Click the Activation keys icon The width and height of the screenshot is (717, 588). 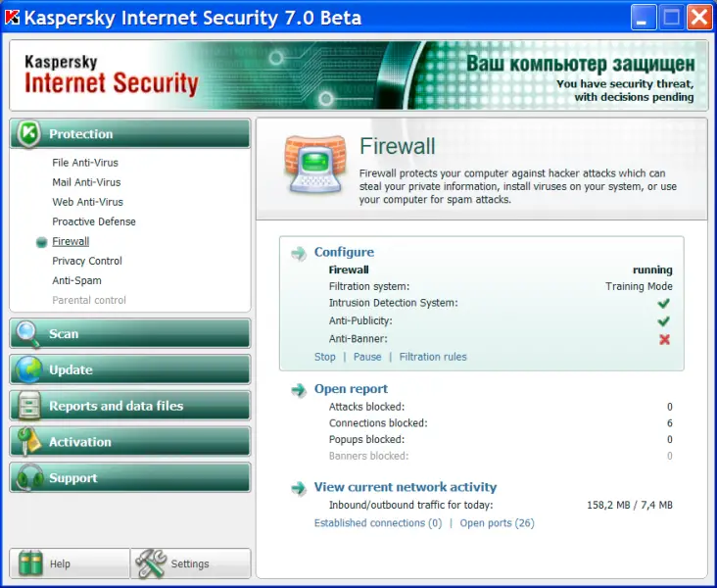pyautogui.click(x=28, y=442)
